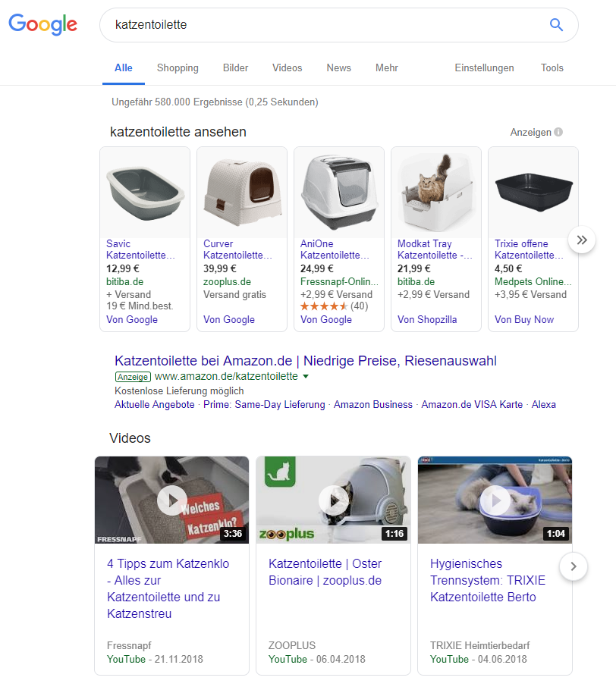Open Trixie offene Katzentoilette product image

(533, 193)
